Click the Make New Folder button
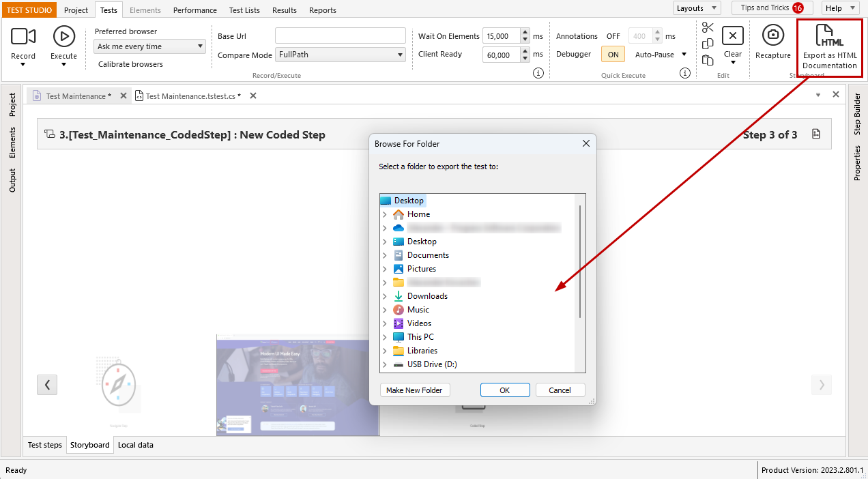This screenshot has width=868, height=479. (x=414, y=390)
